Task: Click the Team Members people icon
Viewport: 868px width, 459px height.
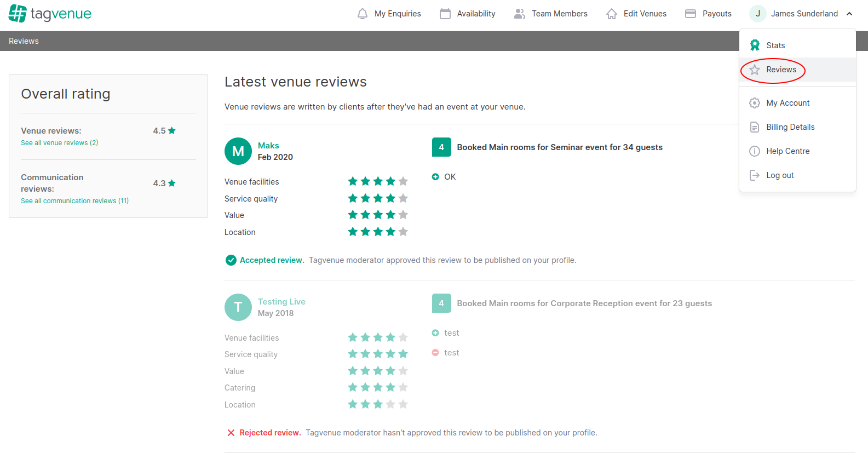Action: pyautogui.click(x=520, y=14)
